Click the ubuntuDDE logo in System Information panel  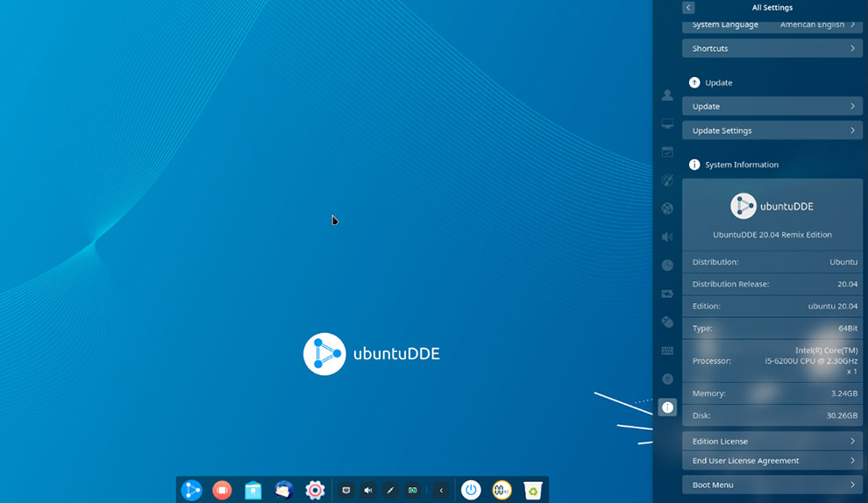772,206
